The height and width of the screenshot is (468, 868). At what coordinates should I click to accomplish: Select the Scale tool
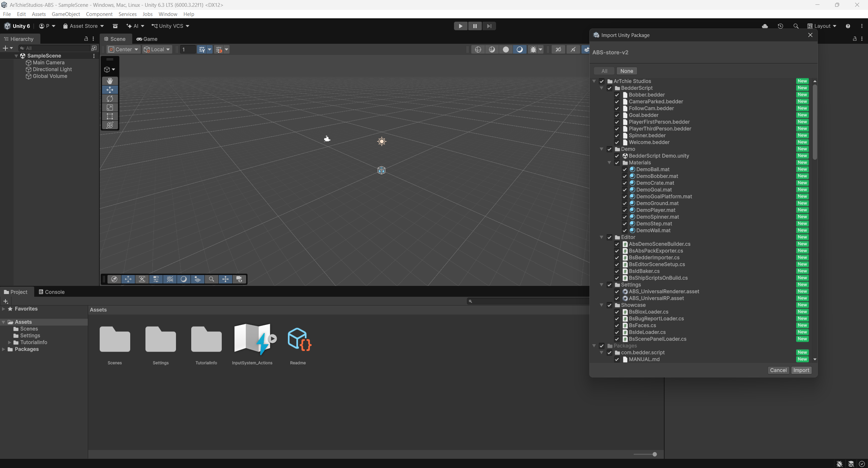coord(110,108)
